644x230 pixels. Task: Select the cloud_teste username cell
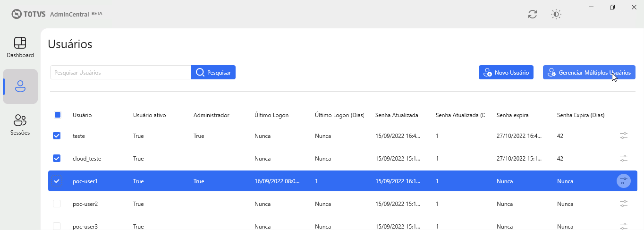click(x=87, y=159)
